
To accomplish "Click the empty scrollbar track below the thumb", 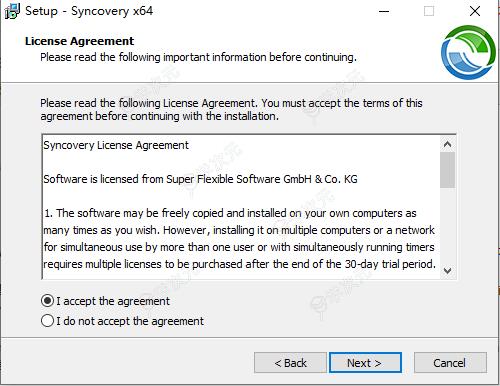I will pyautogui.click(x=447, y=226).
